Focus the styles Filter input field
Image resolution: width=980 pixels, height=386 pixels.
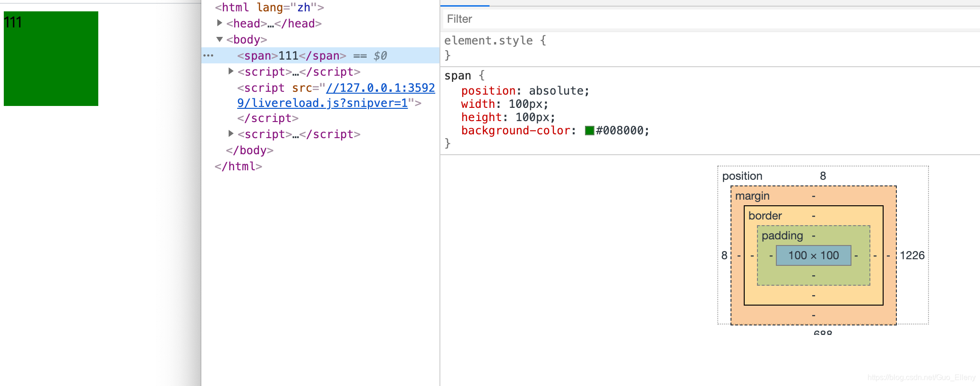711,19
